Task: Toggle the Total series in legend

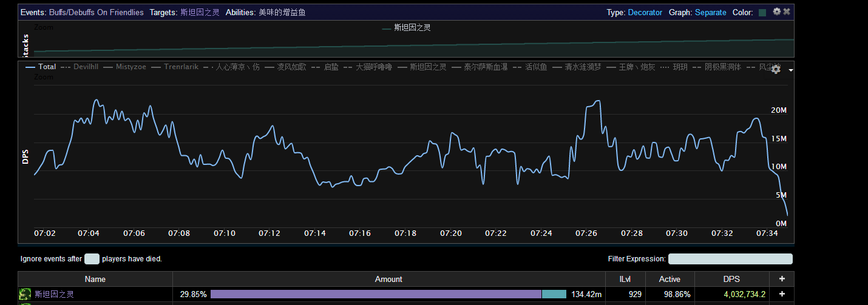Action: click(41, 67)
